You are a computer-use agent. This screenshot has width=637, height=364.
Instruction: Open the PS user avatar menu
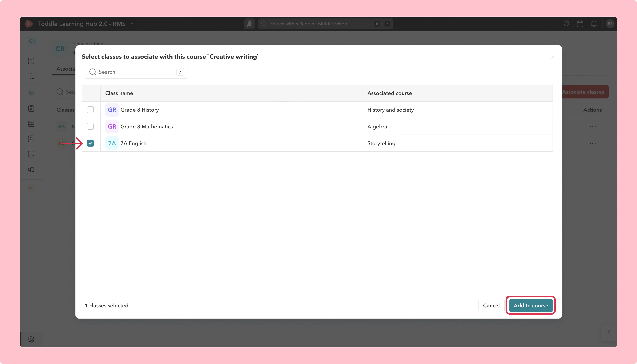(x=610, y=24)
